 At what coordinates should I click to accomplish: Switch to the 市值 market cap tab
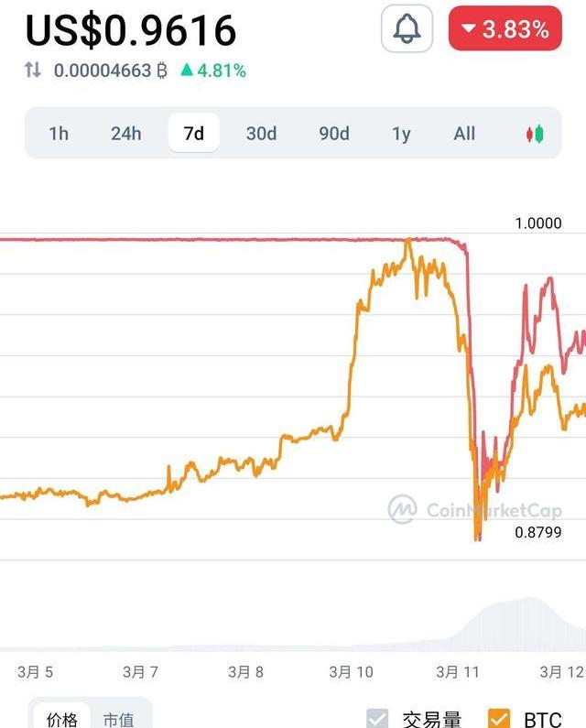120,719
